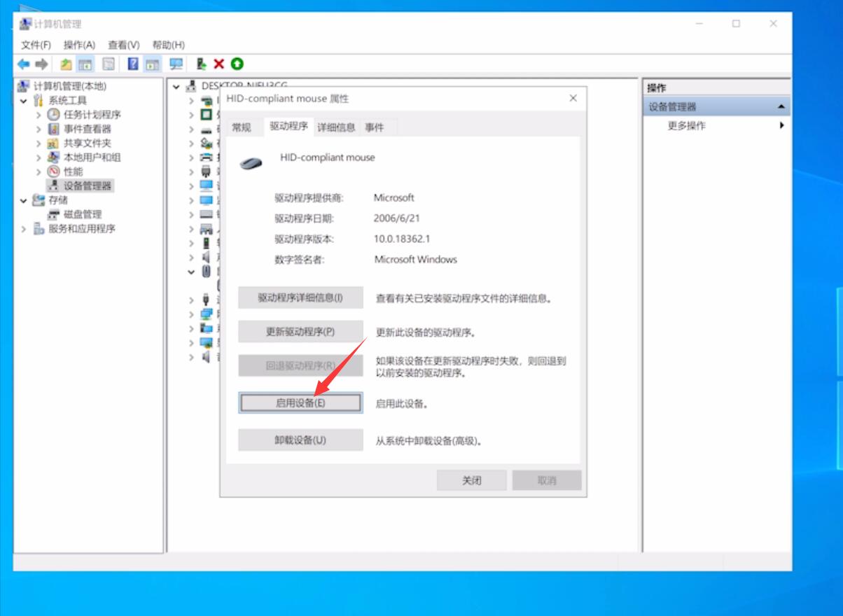Open the 操作(A) menu
This screenshot has width=843, height=616.
79,45
